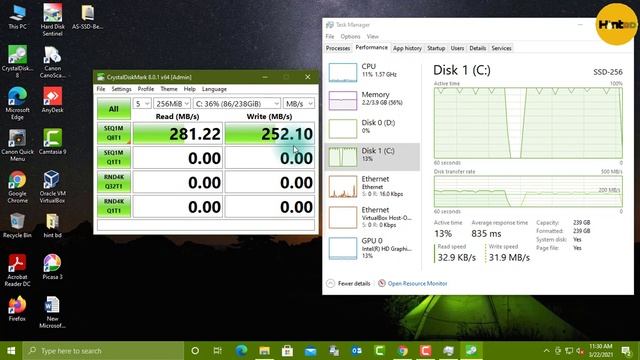Open test size dropdown 256MiB
Screen dimensions: 640x360
172,104
